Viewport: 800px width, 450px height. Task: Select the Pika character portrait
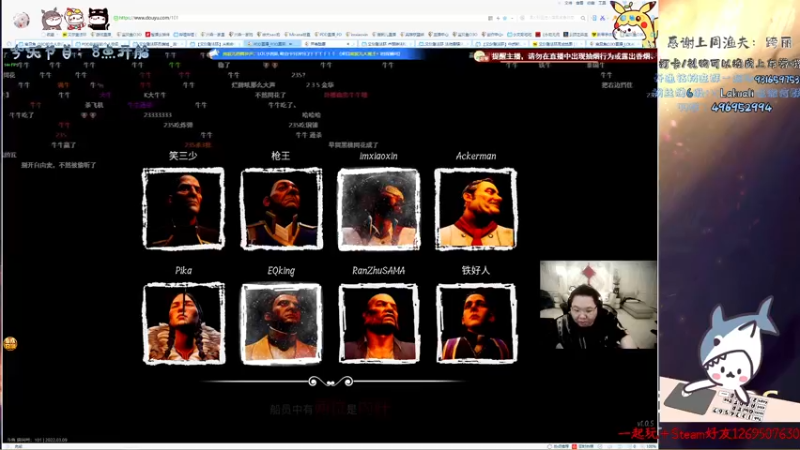point(184,323)
